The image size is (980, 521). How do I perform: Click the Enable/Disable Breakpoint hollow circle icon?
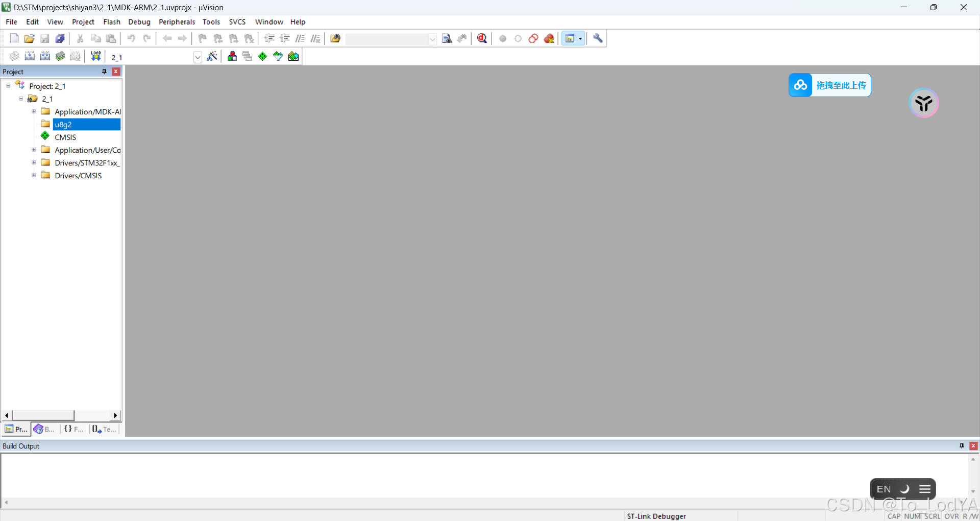[x=518, y=38]
